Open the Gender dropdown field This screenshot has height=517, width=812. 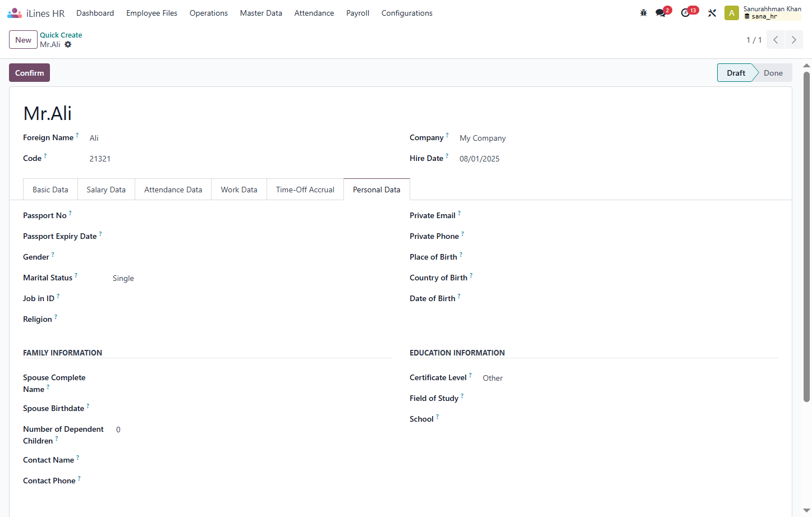252,257
